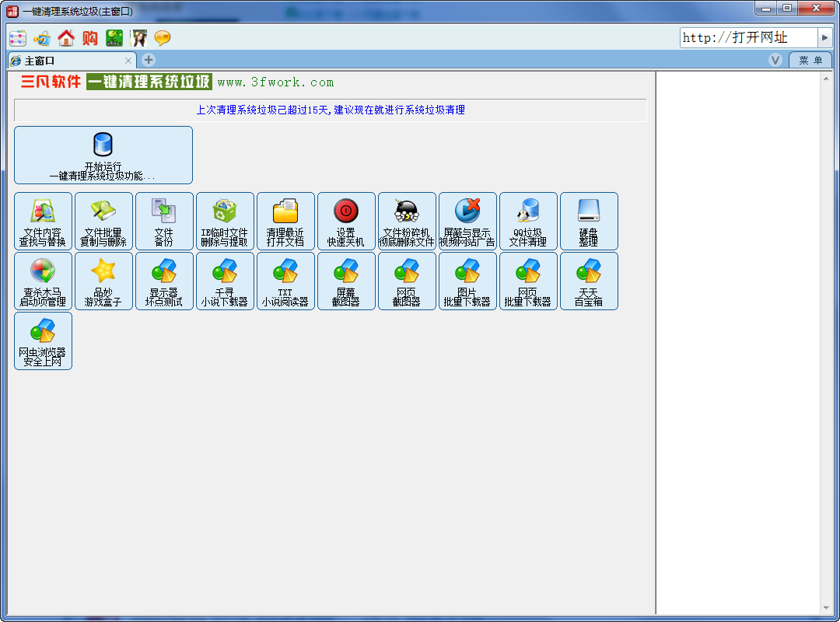
Task: Open the 屏幕截图器 tool
Action: pyautogui.click(x=346, y=281)
